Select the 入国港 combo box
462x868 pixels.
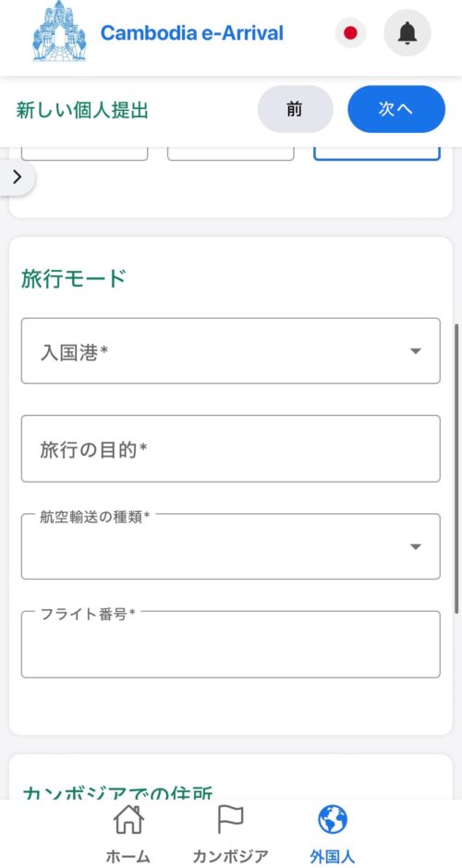click(x=231, y=351)
